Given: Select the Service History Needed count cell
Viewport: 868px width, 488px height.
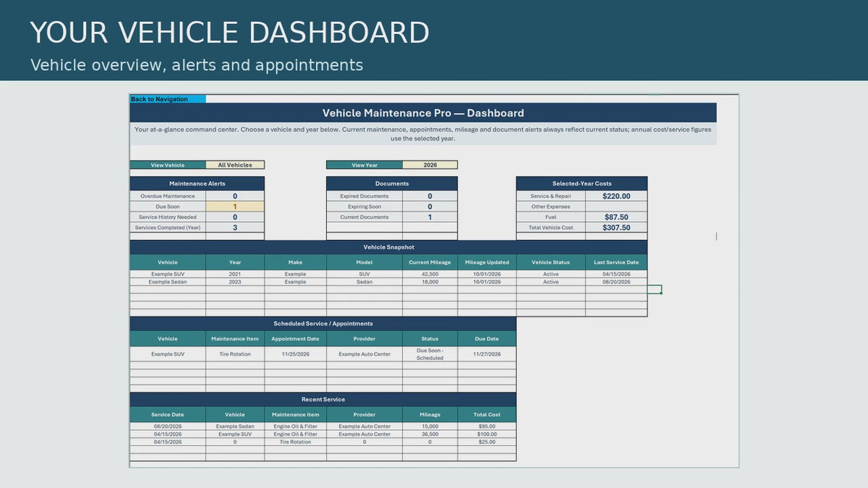Looking at the screenshot, I should (x=235, y=217).
